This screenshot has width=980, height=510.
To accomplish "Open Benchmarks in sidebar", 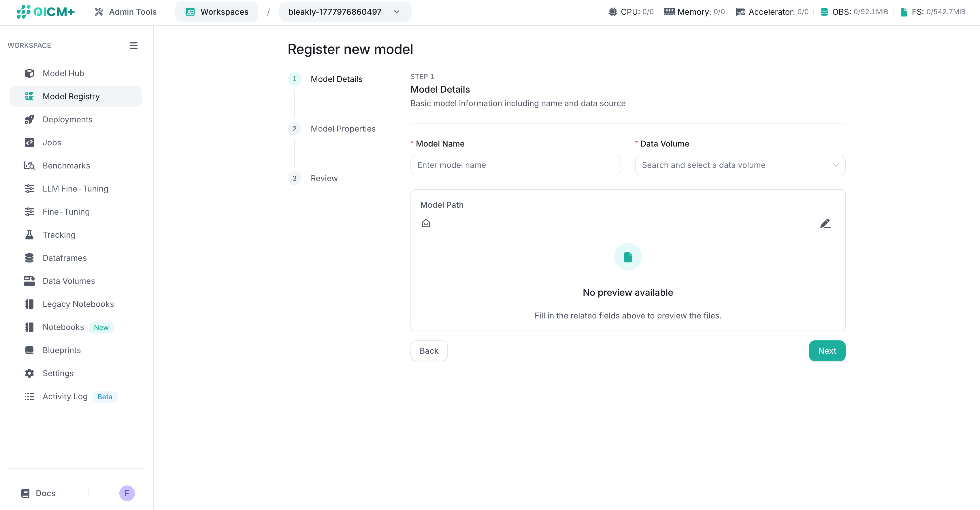I will [x=76, y=166].
